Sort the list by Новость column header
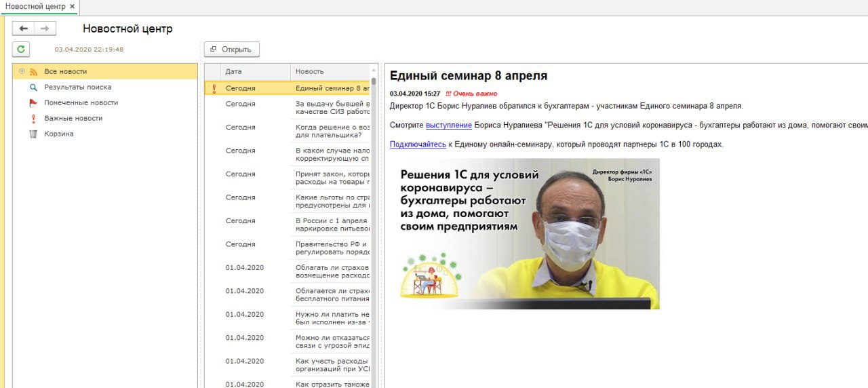This screenshot has height=388, width=868. coord(330,71)
